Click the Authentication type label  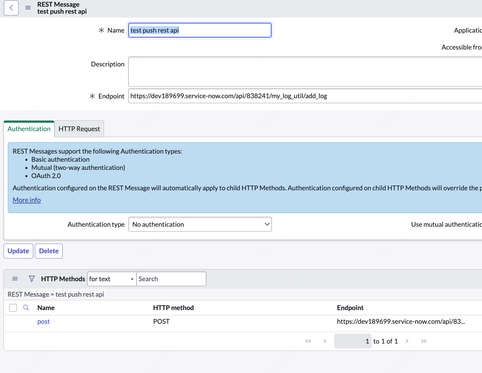pyautogui.click(x=96, y=224)
